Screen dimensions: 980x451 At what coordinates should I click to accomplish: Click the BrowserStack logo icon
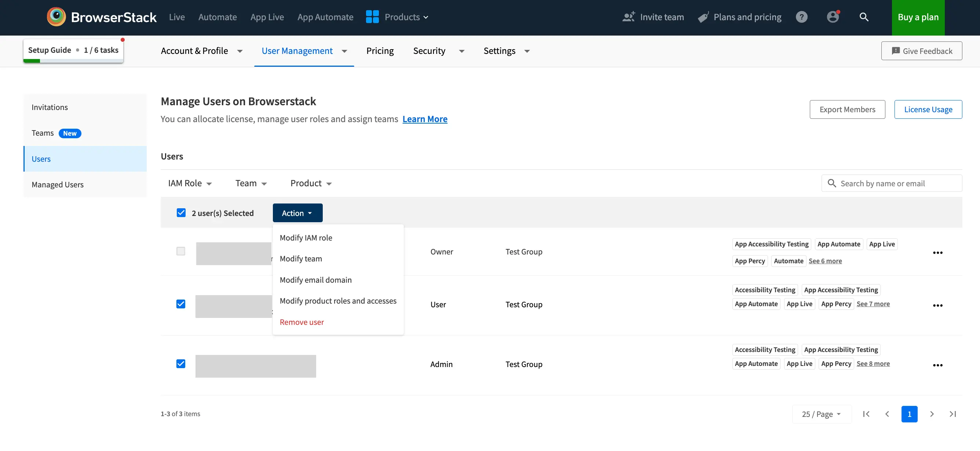(x=56, y=17)
